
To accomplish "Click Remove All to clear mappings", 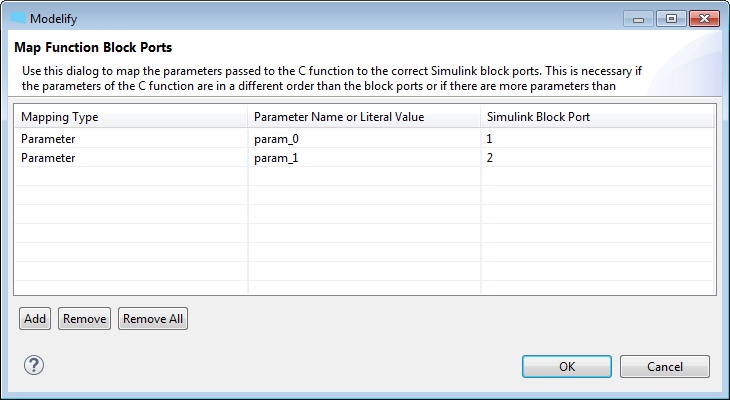I will pyautogui.click(x=153, y=319).
